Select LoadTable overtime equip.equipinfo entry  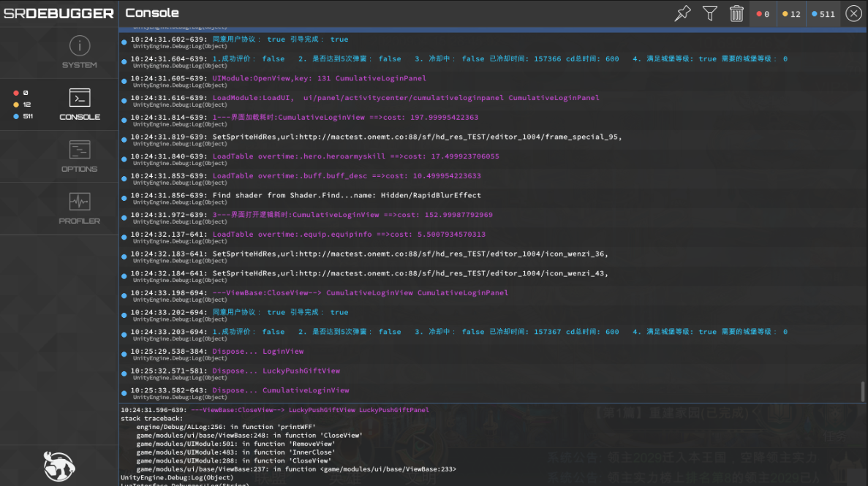coord(492,237)
